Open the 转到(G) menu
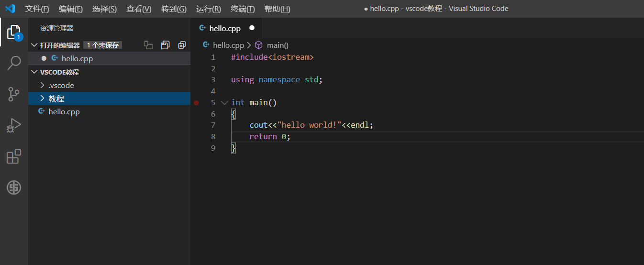This screenshot has height=265, width=644. 174,9
